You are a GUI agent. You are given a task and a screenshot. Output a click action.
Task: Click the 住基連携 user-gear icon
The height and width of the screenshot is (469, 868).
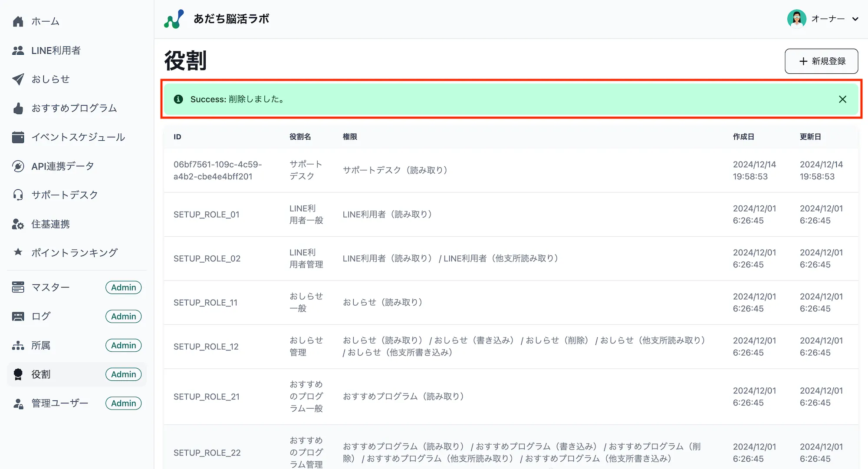click(18, 224)
